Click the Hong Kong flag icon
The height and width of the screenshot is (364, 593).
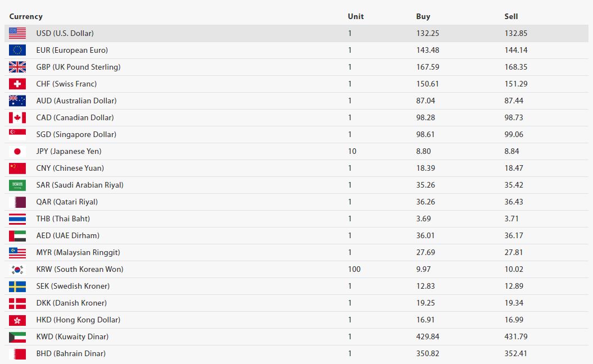point(17,320)
